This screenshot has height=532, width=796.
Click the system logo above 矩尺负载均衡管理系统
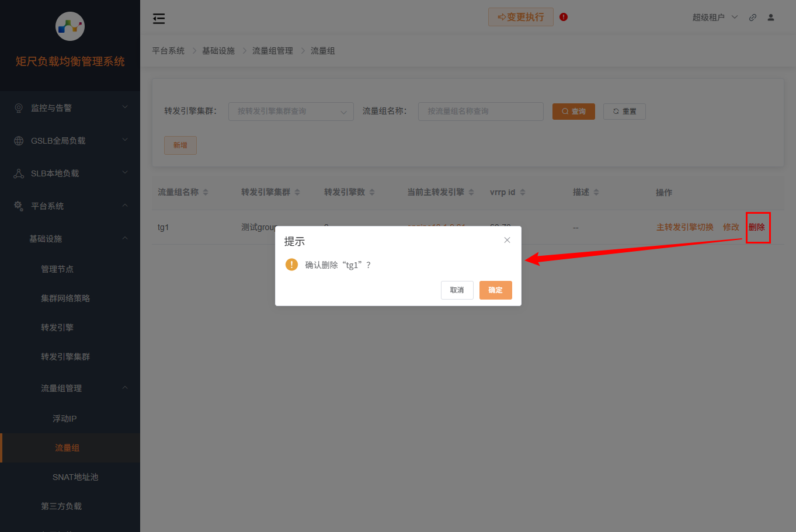[x=70, y=26]
